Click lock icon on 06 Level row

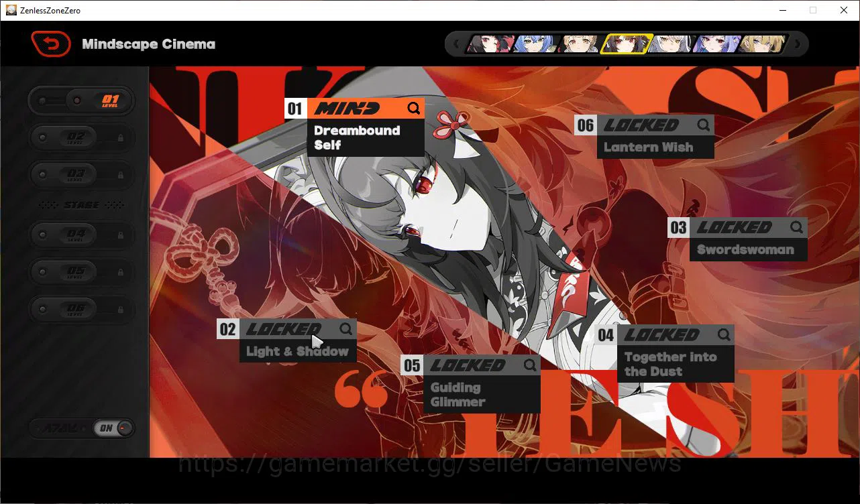(121, 310)
